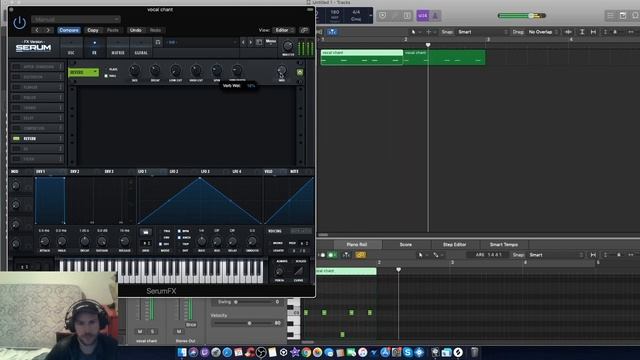Screen dimensions: 640x360
Task: Enable the Distortion effect in the FX rack
Action: (x=16, y=77)
